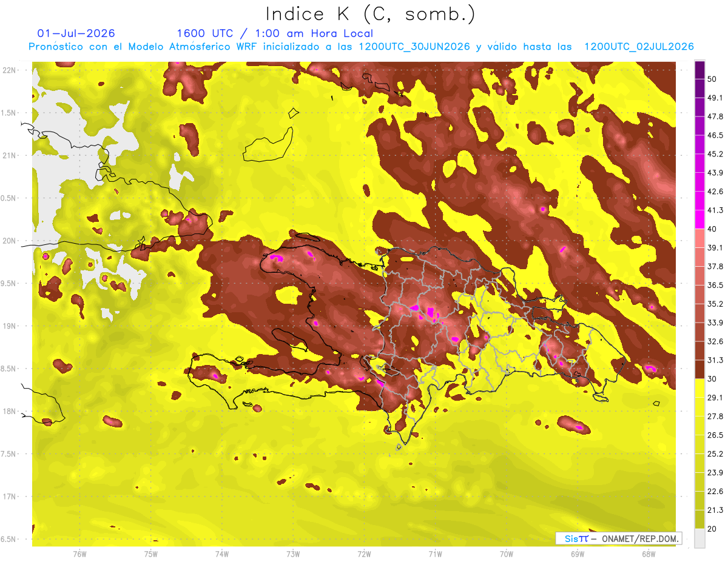Click the initialization stamp '1200UTC_30JUN2026'
The height and width of the screenshot is (562, 728).
414,47
